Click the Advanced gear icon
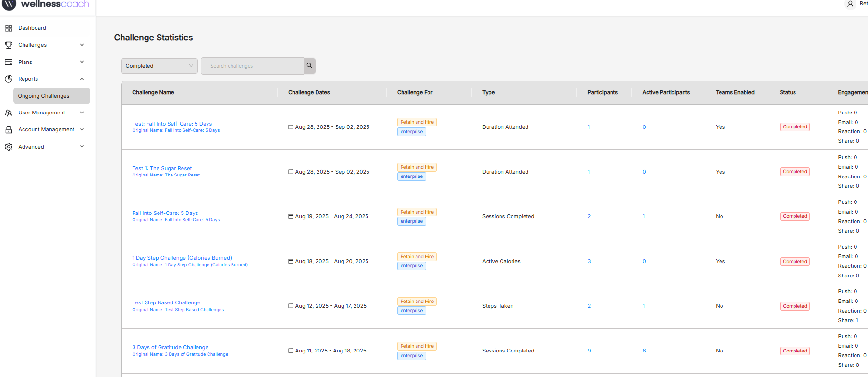The image size is (868, 377). (x=9, y=147)
